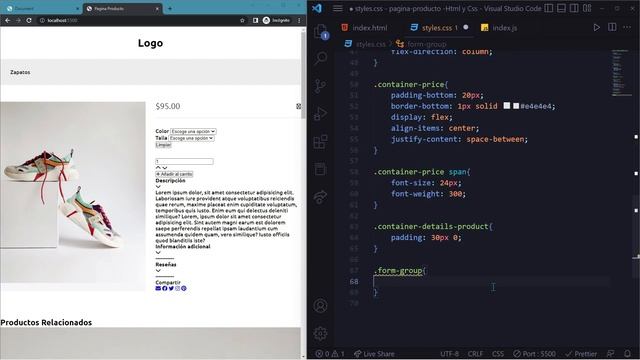The width and height of the screenshot is (640, 360).
Task: Open editor More Actions ellipsis menu
Action: point(627,27)
